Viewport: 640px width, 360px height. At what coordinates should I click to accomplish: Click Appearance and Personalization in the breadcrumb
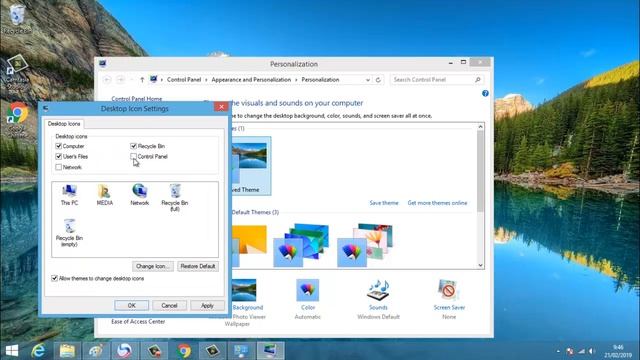click(x=251, y=80)
